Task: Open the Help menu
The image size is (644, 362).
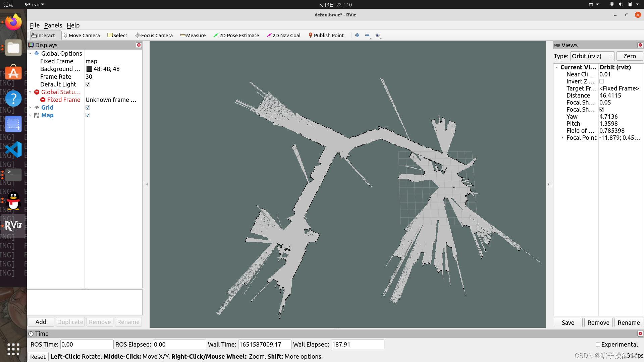Action: (72, 25)
